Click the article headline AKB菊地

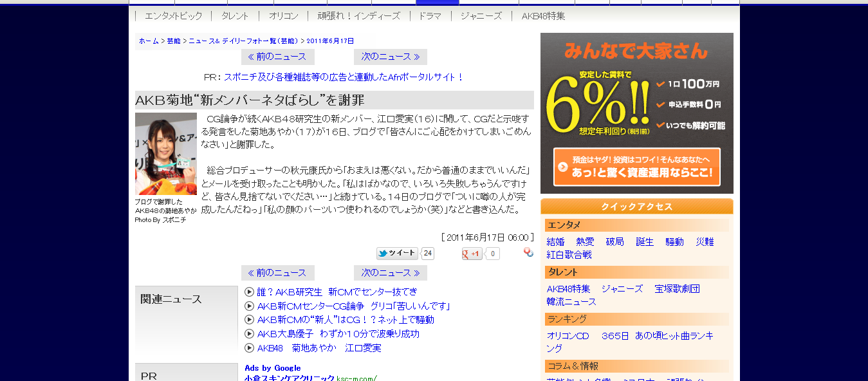[250, 100]
